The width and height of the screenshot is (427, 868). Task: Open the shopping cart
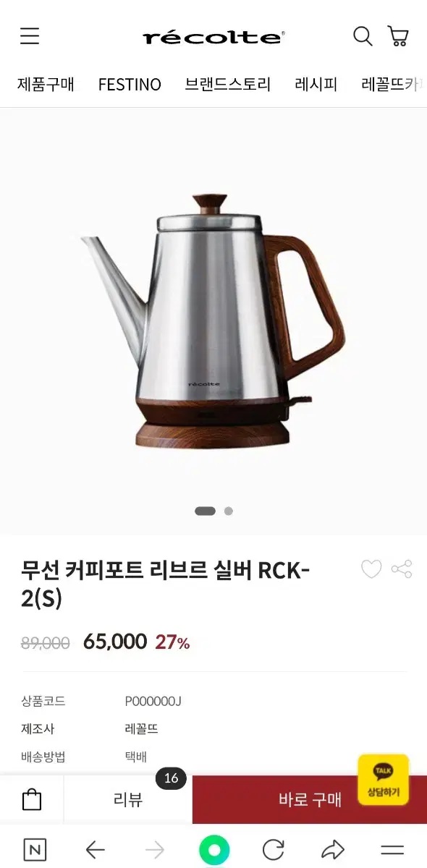coord(398,35)
